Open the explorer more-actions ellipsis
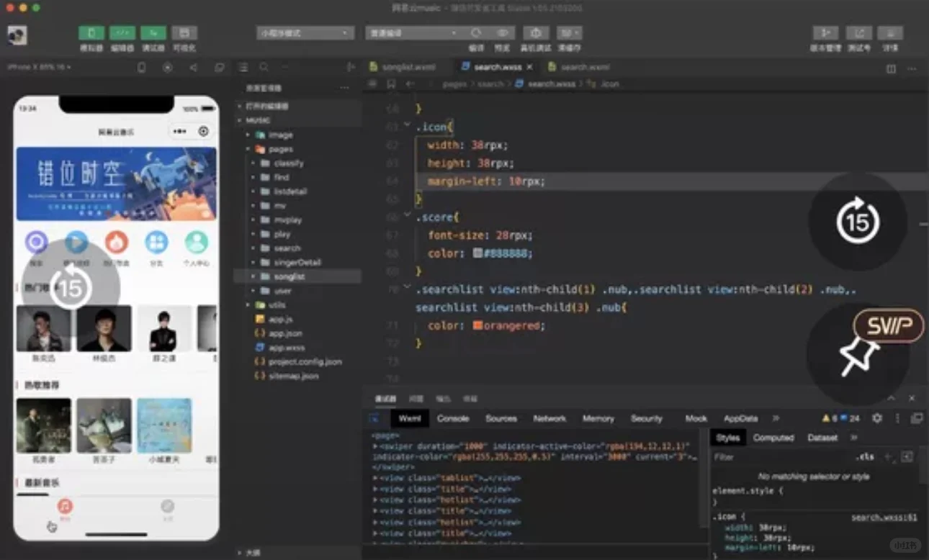929x560 pixels. pyautogui.click(x=344, y=87)
